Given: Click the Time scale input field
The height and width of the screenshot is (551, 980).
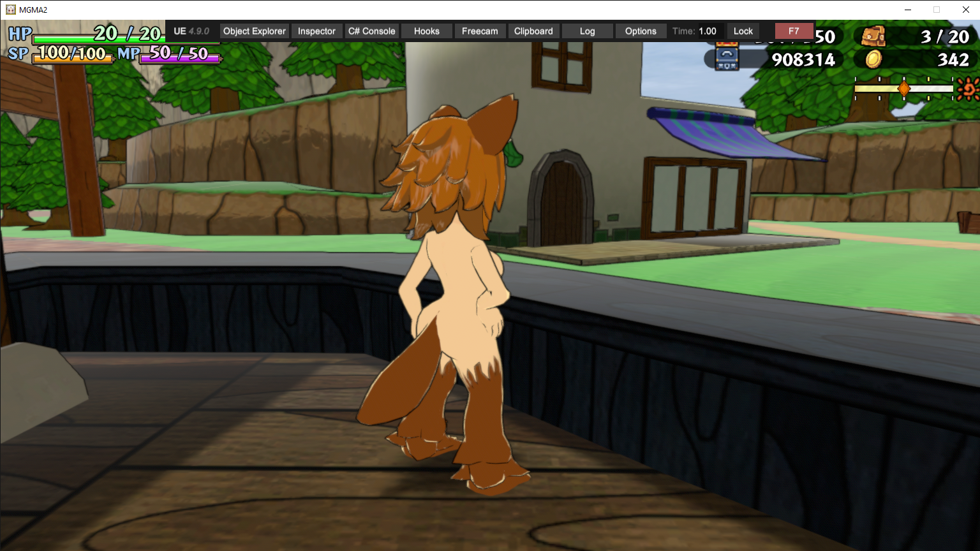Looking at the screenshot, I should coord(709,31).
